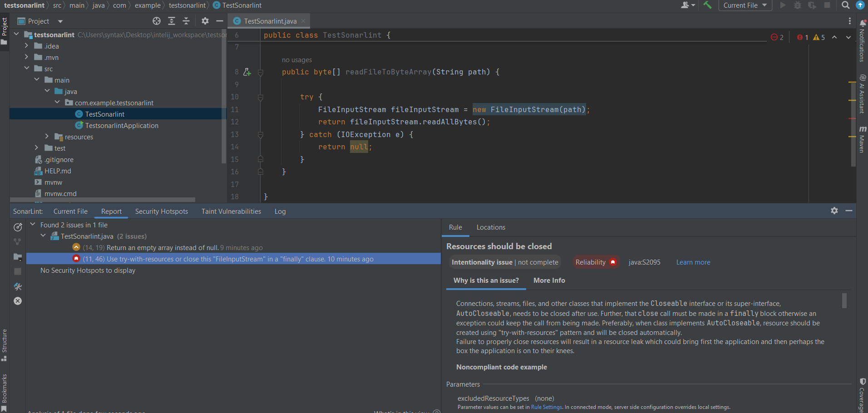Collapse the src folder
Image resolution: width=868 pixels, height=413 pixels.
click(x=27, y=68)
